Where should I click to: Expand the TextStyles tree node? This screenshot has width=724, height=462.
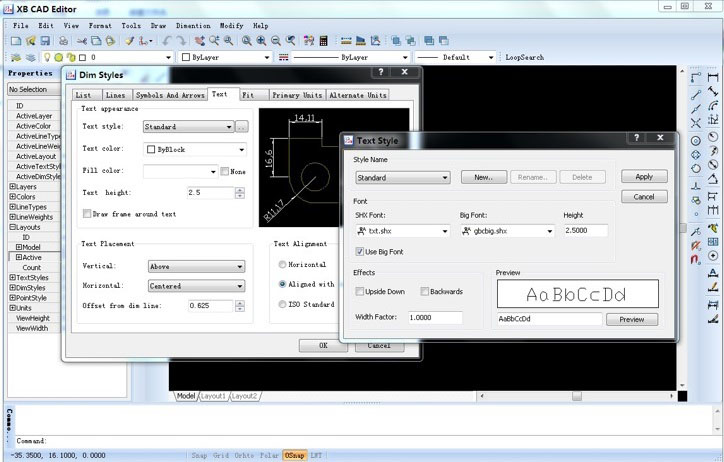pos(12,277)
